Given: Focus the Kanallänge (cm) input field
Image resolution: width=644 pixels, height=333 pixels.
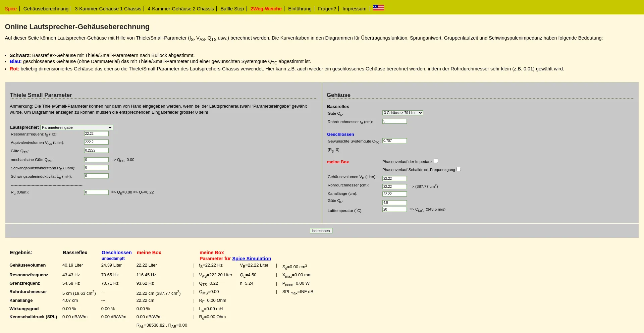Looking at the screenshot, I should tap(394, 194).
